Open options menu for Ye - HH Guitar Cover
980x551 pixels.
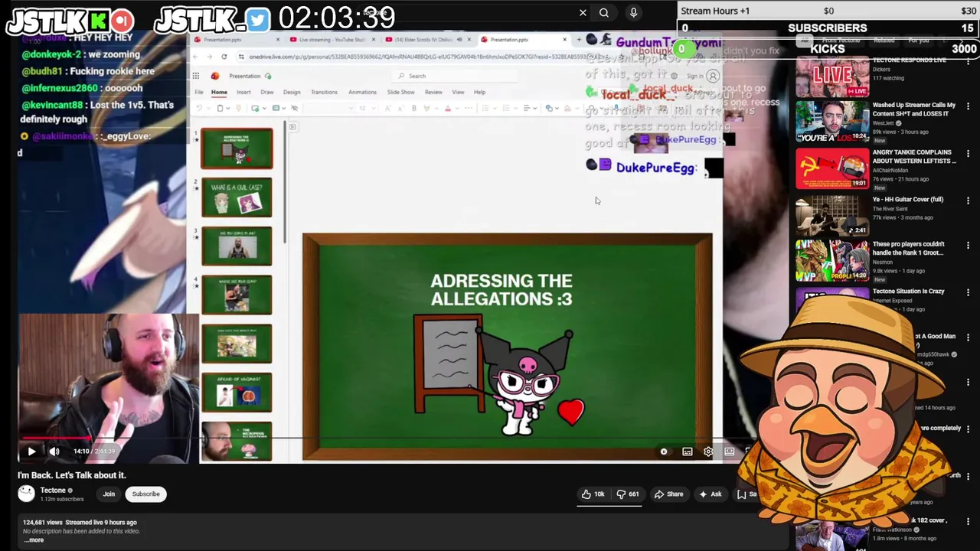[x=968, y=201]
